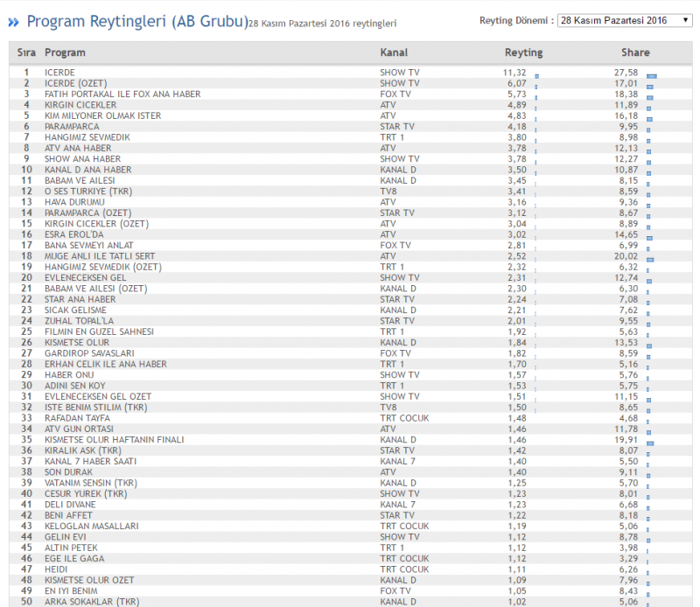Select KIRALIK ASK (TKR)

[83, 450]
